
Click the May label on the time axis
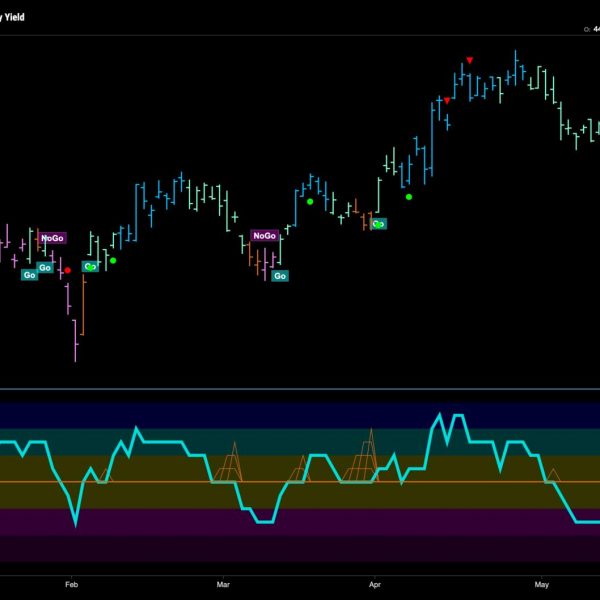tap(541, 584)
